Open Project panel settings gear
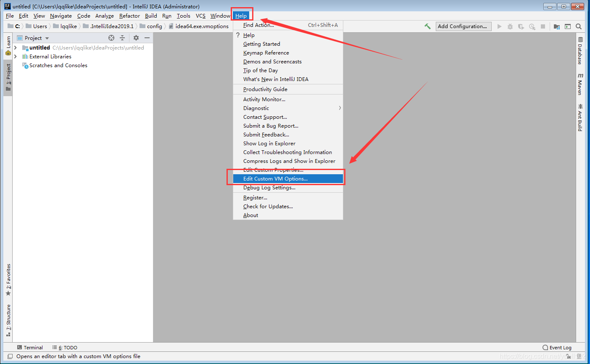The height and width of the screenshot is (364, 590). pos(136,38)
